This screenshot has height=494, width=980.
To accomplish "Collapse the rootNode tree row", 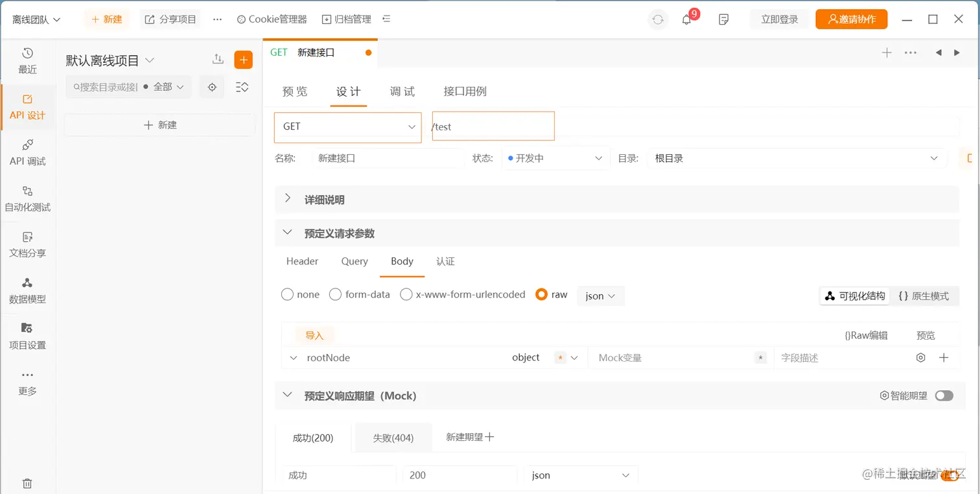I will tap(293, 357).
